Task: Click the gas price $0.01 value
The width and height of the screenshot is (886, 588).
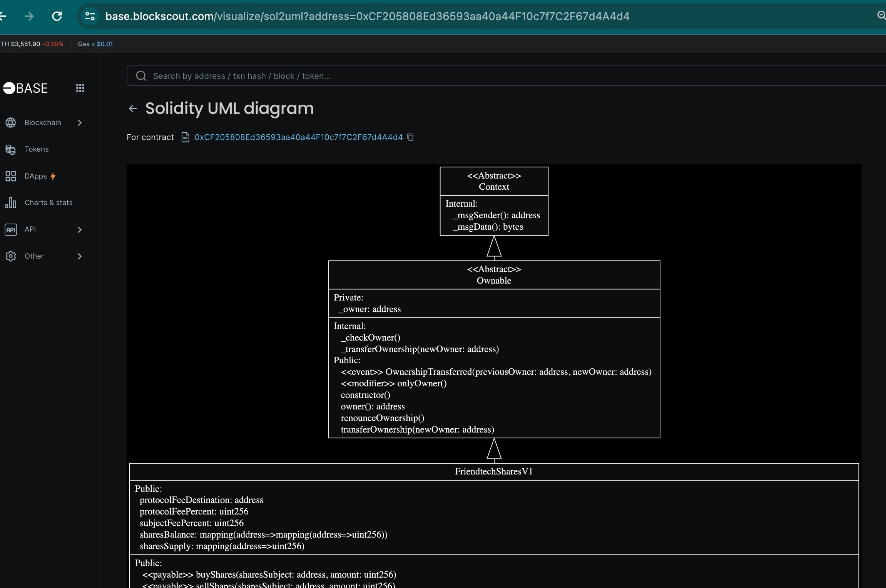Action: click(105, 44)
